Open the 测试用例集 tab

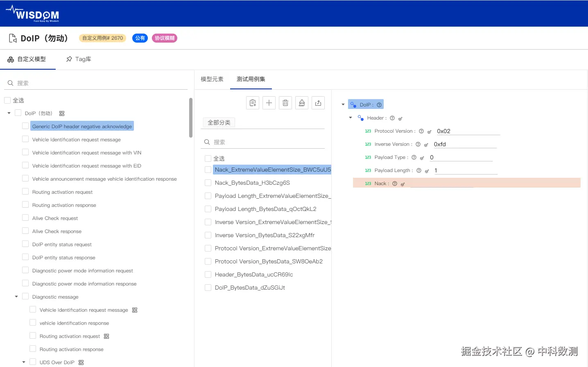pos(251,79)
